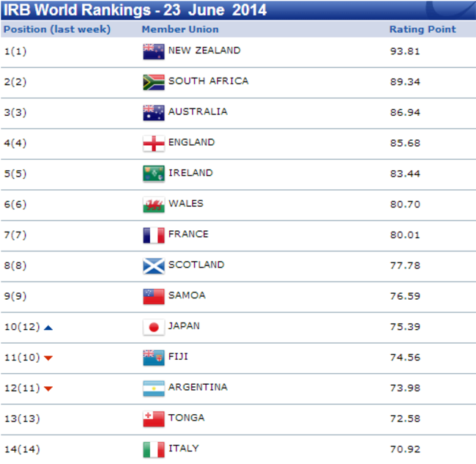
Task: Click the Italy flag icon
Action: pyautogui.click(x=154, y=450)
